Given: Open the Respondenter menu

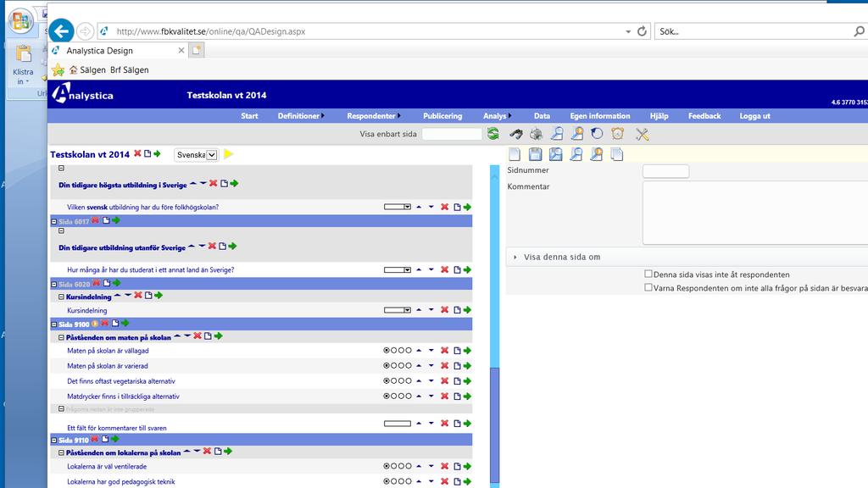Looking at the screenshot, I should [x=373, y=115].
